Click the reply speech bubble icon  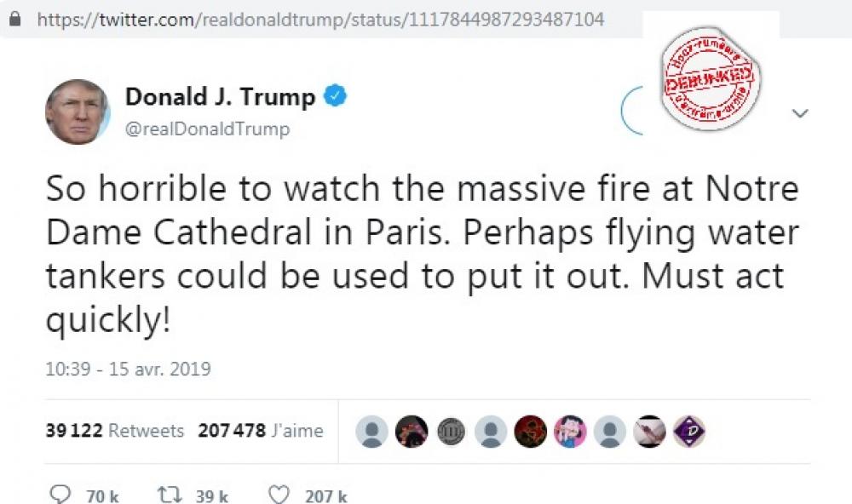coord(60,495)
